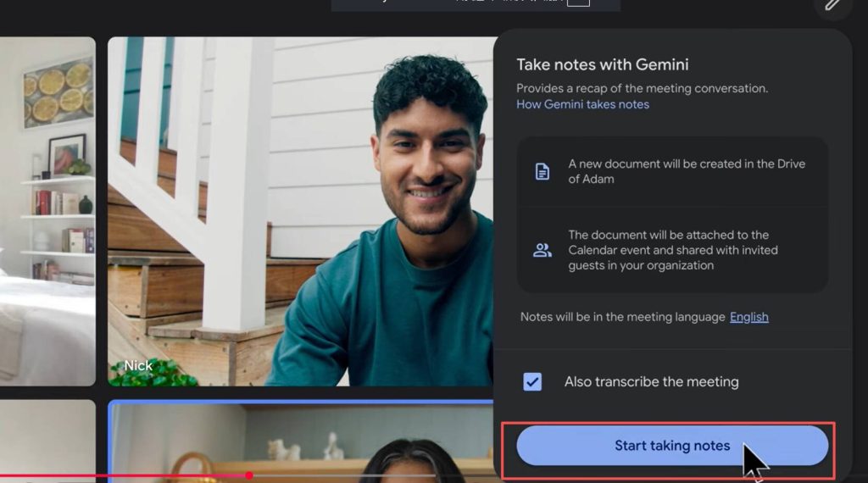Select Nick's video tile

[x=301, y=211]
